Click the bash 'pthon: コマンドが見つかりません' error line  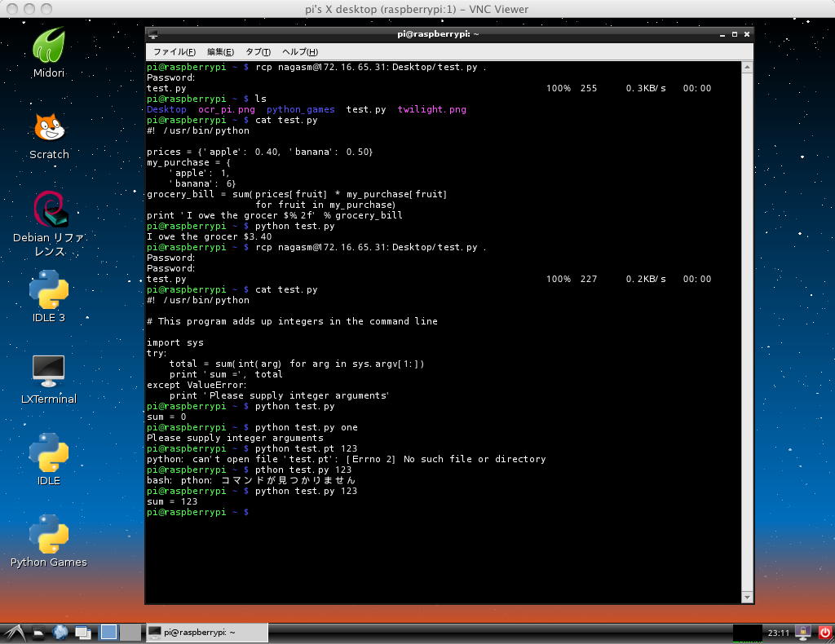(251, 480)
